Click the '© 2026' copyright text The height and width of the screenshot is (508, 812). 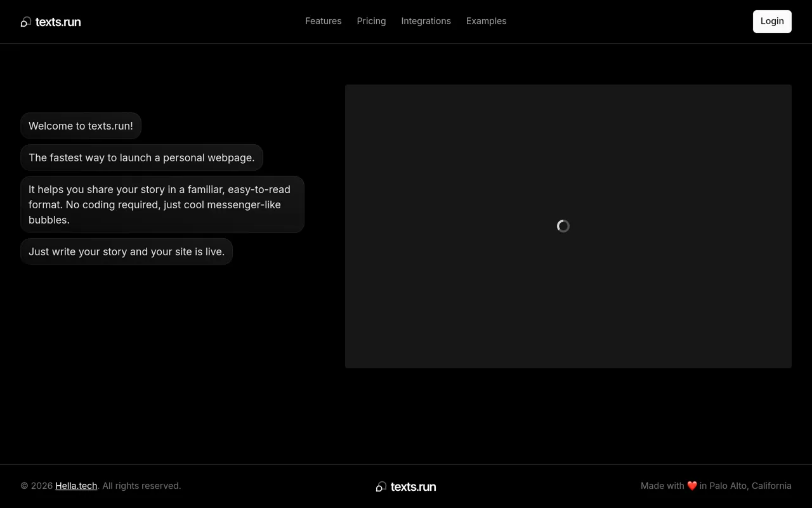click(37, 486)
